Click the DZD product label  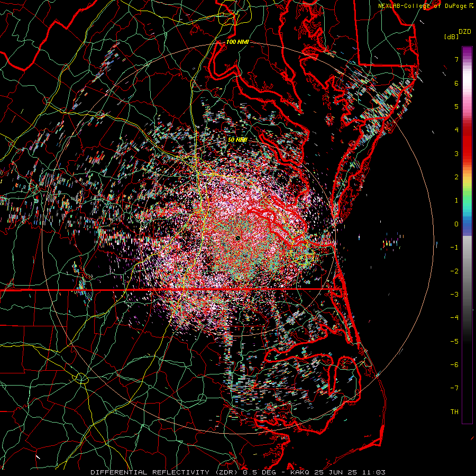point(465,32)
